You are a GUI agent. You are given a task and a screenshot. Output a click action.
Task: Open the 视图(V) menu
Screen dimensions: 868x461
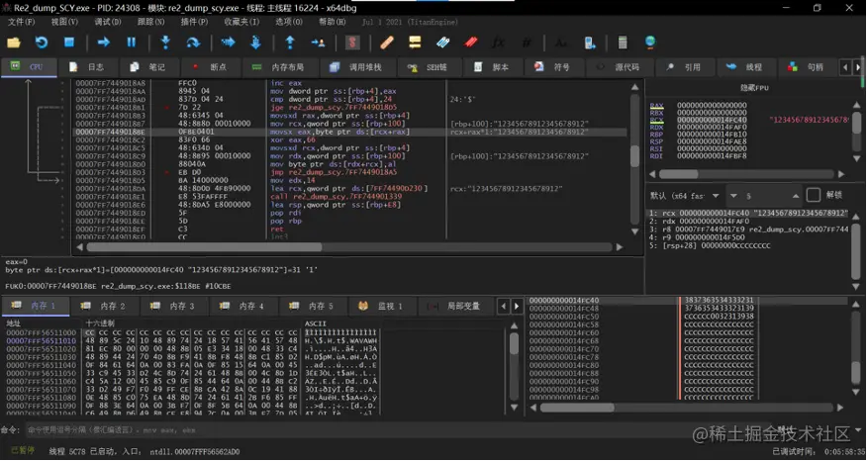click(x=64, y=22)
